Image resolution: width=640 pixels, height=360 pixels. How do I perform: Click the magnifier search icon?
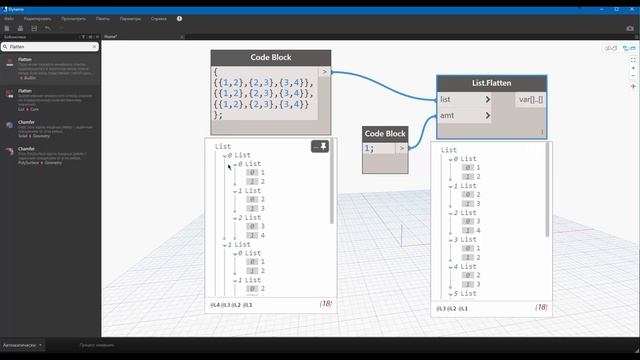(5, 47)
